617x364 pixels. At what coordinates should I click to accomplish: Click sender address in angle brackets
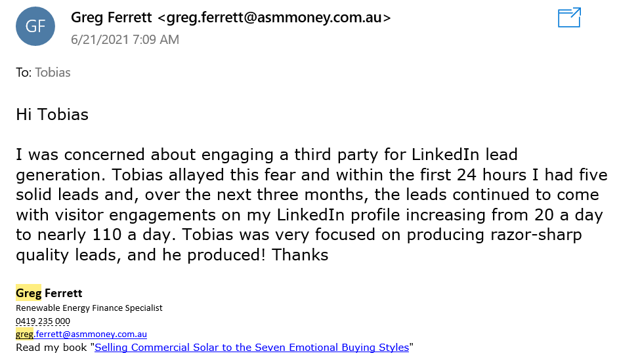(274, 18)
